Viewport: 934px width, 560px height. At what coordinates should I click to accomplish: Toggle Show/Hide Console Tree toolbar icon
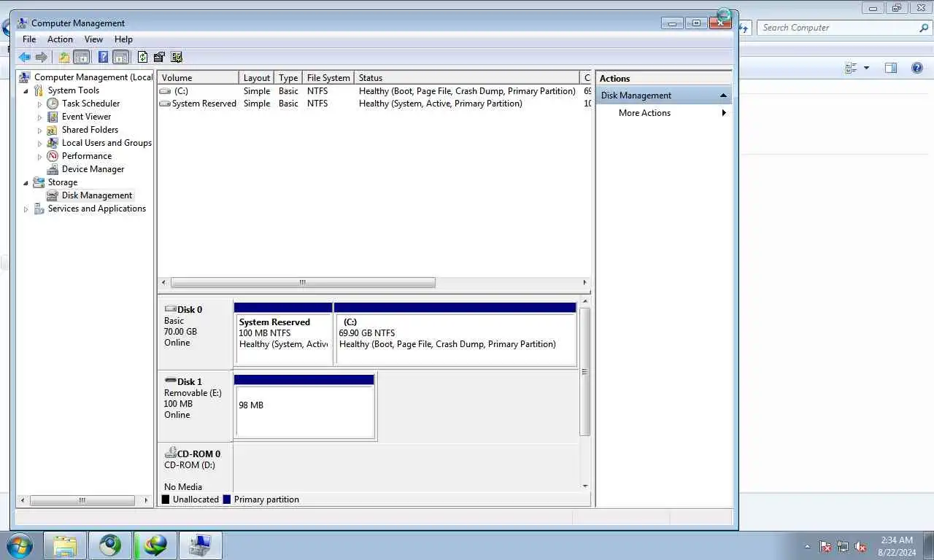(x=82, y=57)
